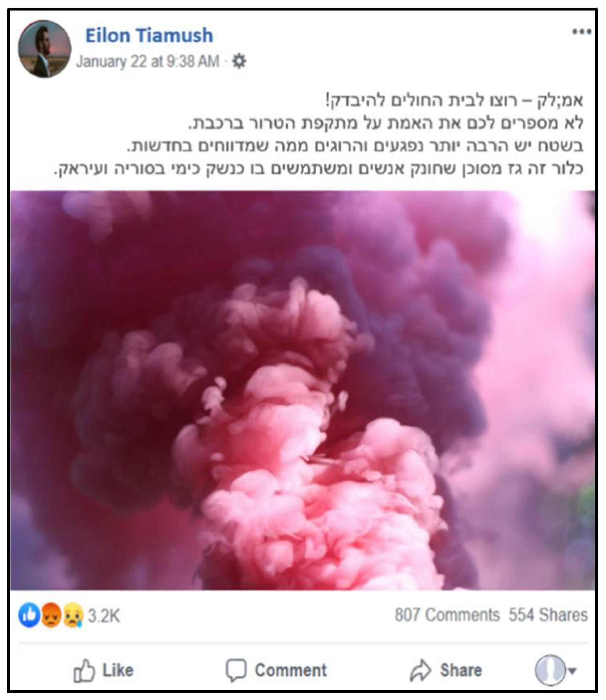This screenshot has width=606, height=700.
Task: Open Eilon Tiamush profile picture
Action: pos(44,49)
